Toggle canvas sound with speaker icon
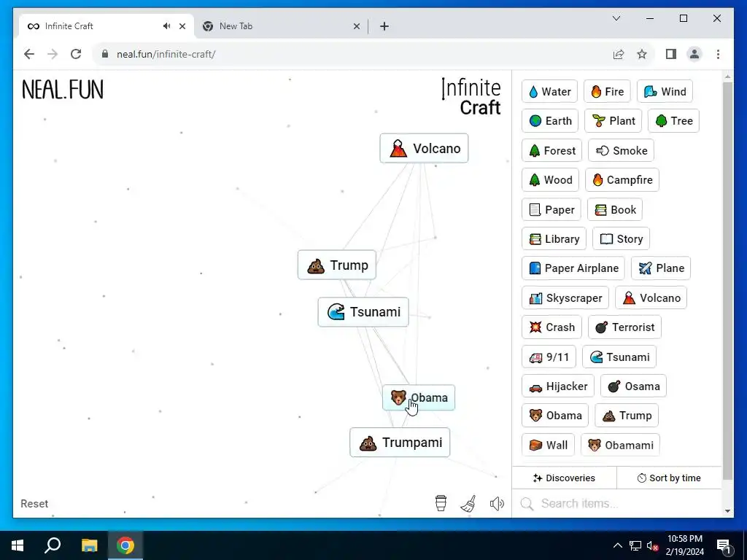The width and height of the screenshot is (747, 560). tap(497, 504)
